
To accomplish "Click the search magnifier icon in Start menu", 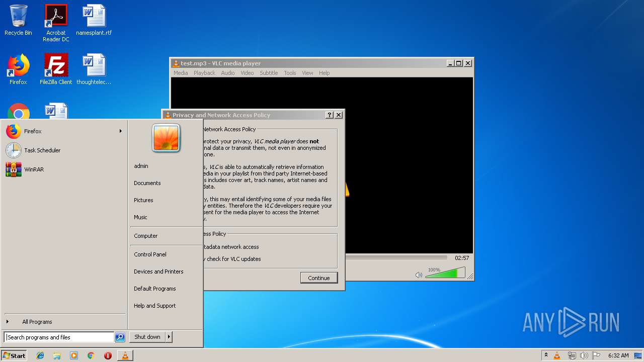I will (x=120, y=337).
